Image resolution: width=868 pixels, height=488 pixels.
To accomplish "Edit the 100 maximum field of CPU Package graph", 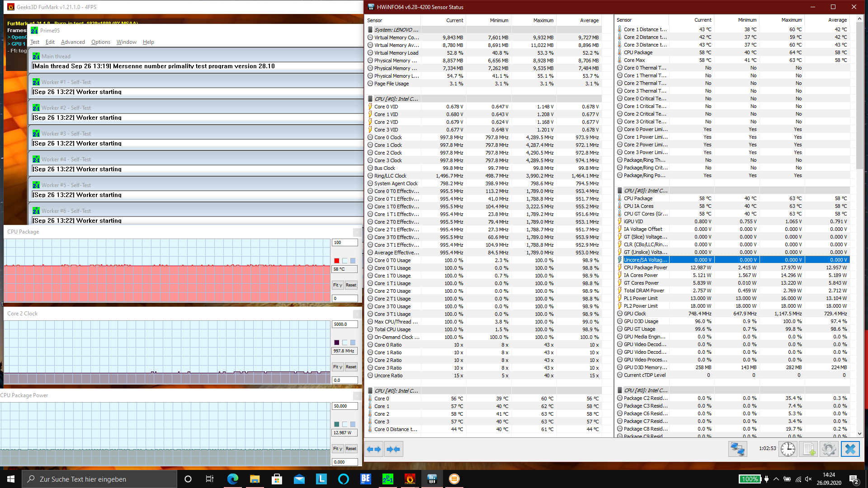I will [345, 243].
